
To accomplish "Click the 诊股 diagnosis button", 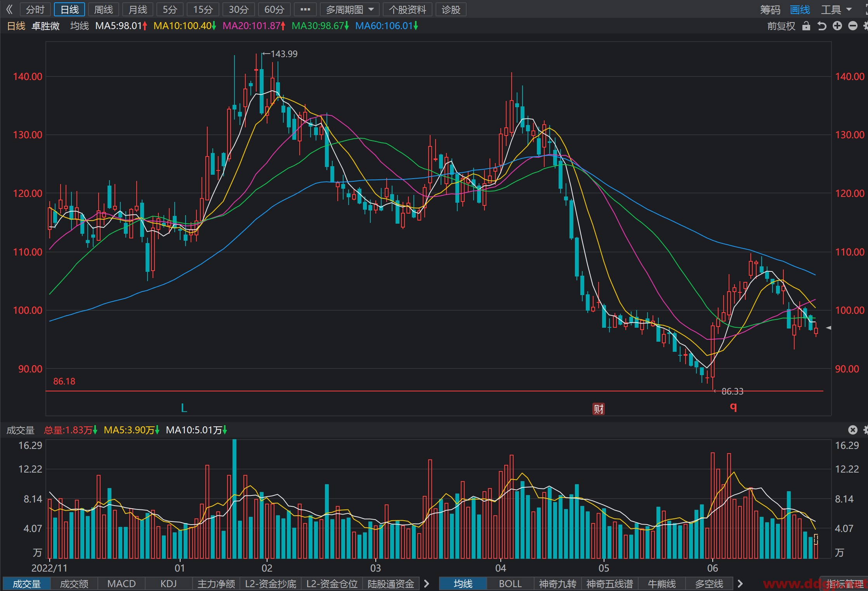I will point(451,9).
